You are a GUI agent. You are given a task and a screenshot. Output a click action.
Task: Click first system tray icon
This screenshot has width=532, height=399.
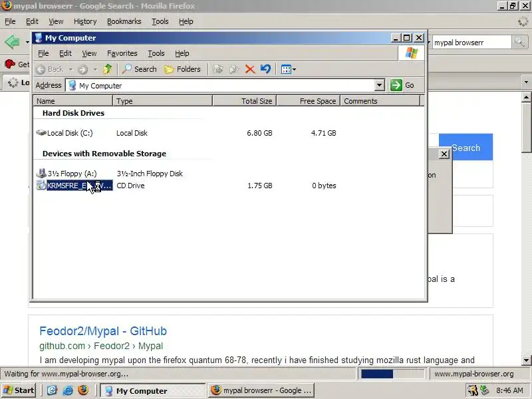coord(472,390)
